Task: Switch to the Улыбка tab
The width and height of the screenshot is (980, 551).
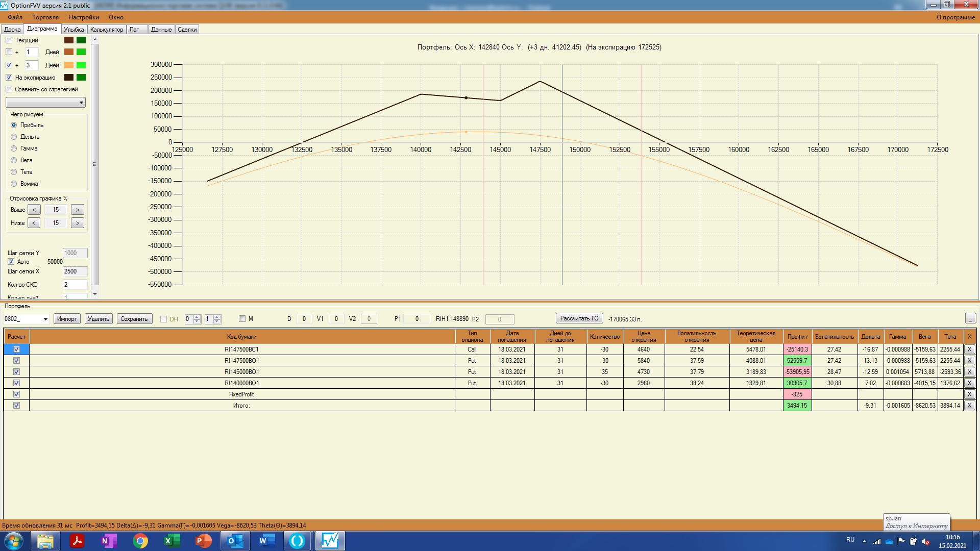Action: pos(74,30)
